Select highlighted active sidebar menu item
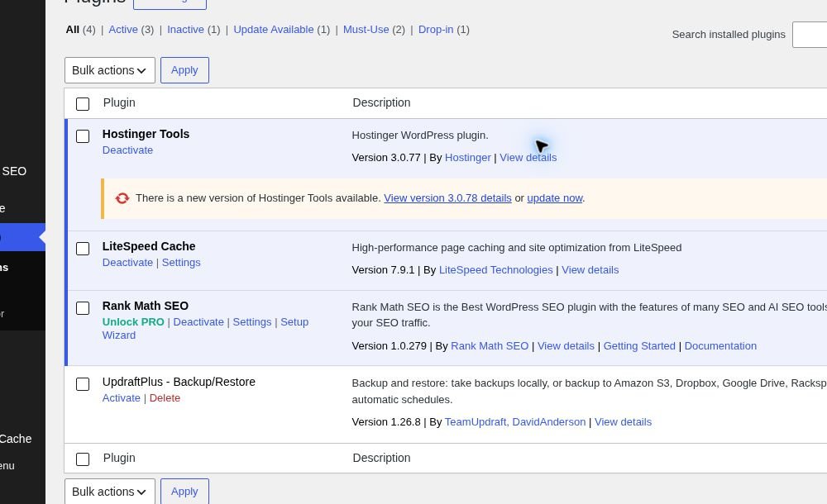Viewport: 827px width, 504px height. (22, 237)
